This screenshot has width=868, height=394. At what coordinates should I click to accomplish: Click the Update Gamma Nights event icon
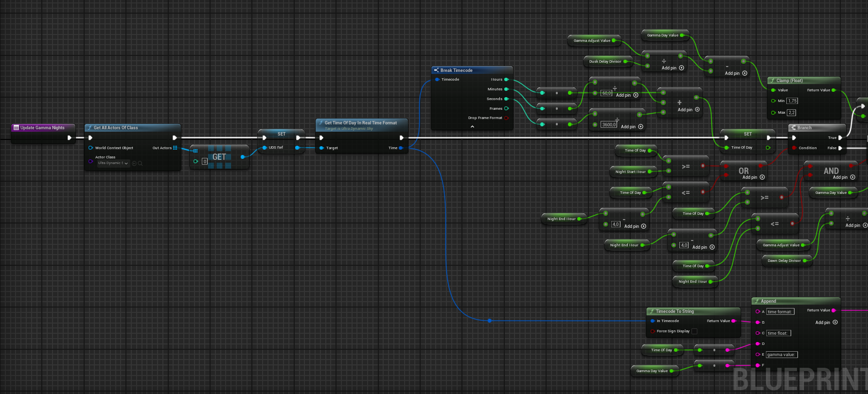(16, 128)
